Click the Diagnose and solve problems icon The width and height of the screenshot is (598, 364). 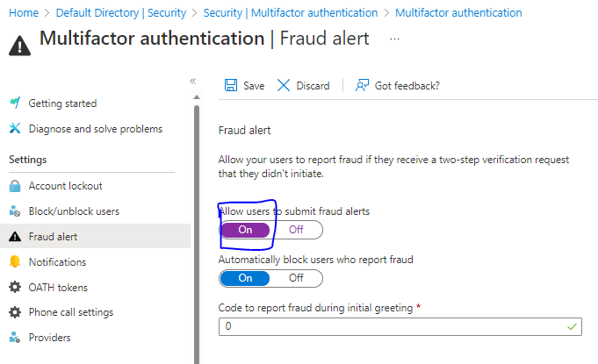(15, 129)
